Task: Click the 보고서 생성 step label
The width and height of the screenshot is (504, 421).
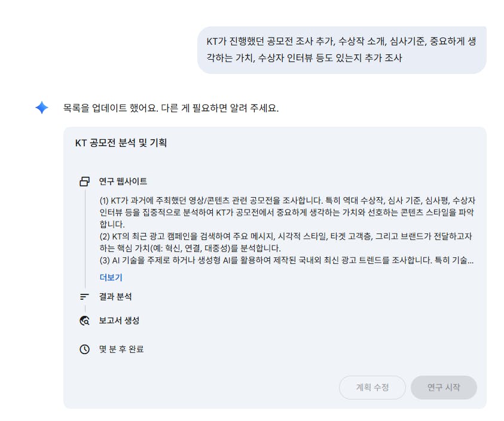Action: coord(120,320)
